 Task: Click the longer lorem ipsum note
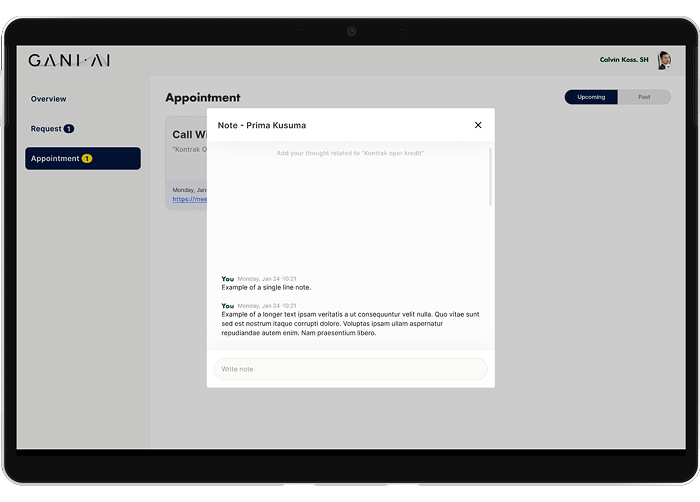point(350,323)
